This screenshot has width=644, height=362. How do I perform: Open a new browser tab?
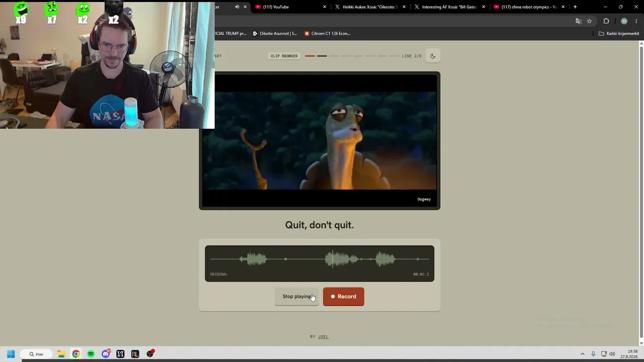click(575, 7)
